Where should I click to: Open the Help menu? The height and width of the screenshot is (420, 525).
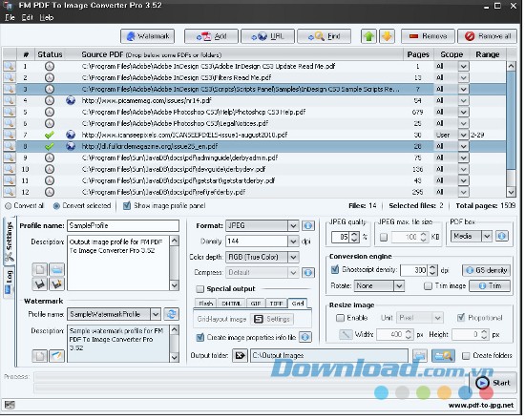tap(47, 18)
